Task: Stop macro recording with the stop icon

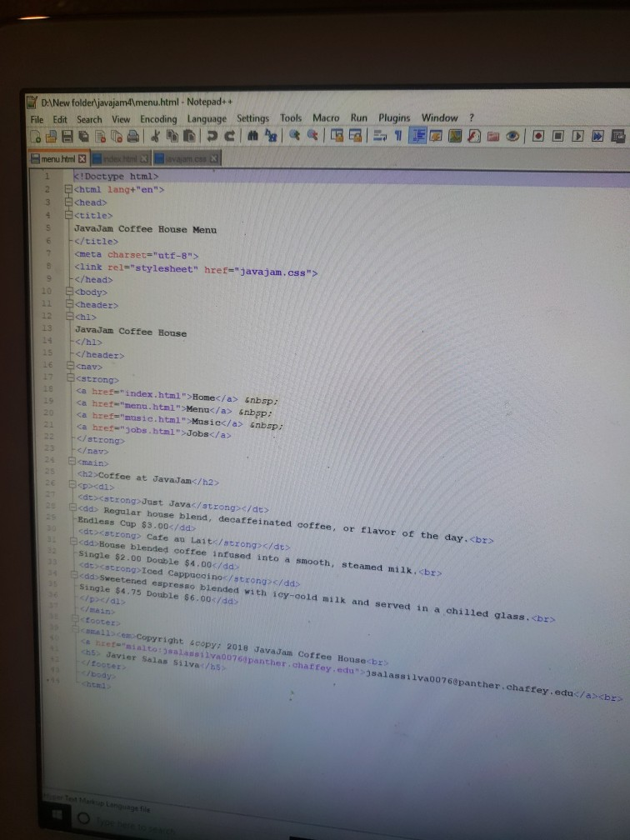Action: (557, 136)
